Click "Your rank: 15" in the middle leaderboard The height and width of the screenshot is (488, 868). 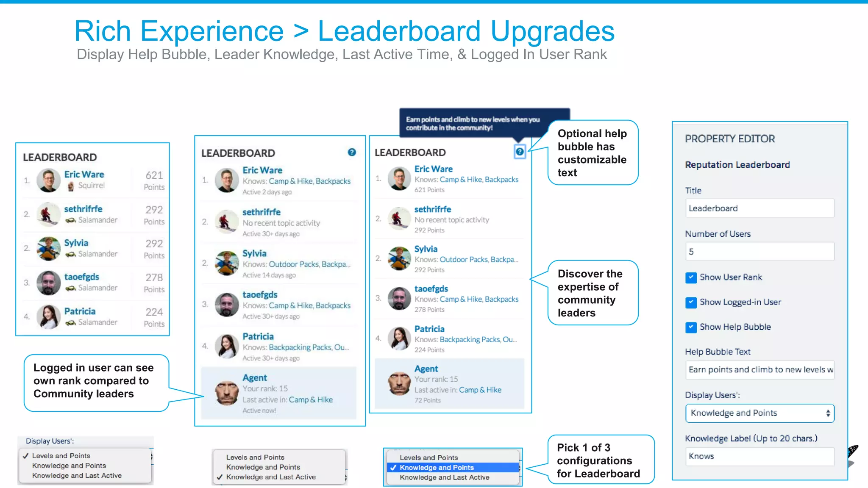tap(265, 389)
